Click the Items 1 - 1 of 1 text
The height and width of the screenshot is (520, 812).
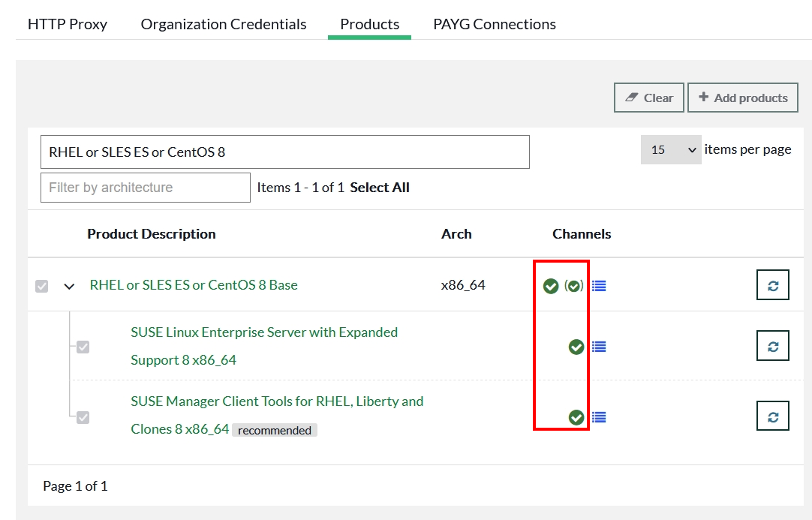coord(300,188)
